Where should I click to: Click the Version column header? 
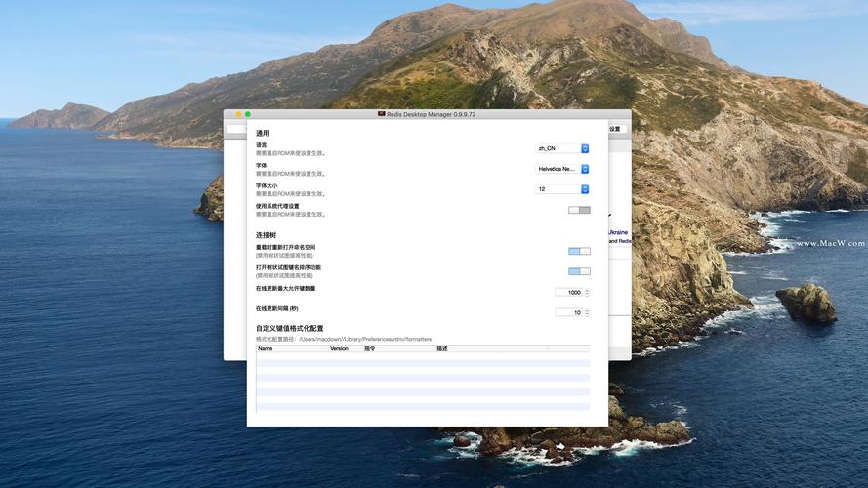pyautogui.click(x=345, y=348)
